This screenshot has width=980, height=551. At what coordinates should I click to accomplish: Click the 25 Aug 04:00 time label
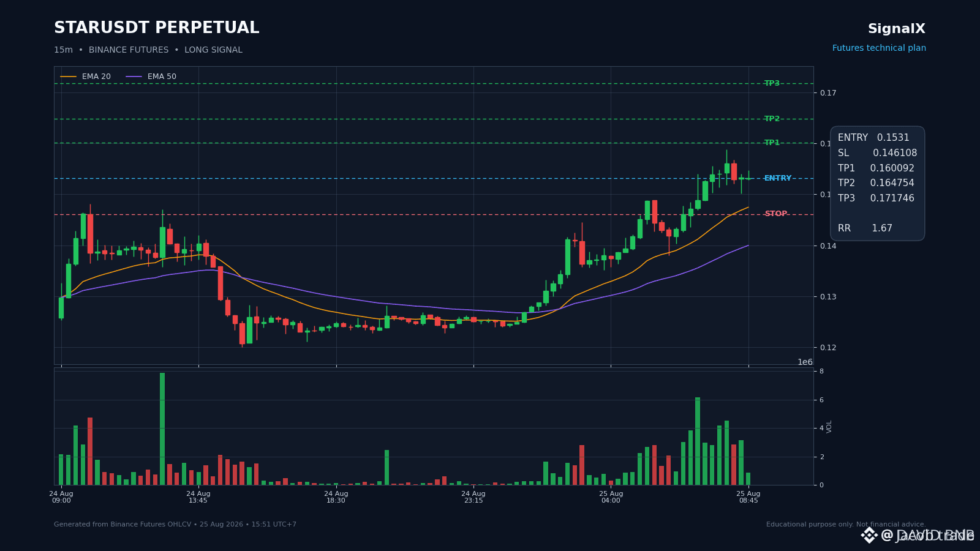click(611, 497)
